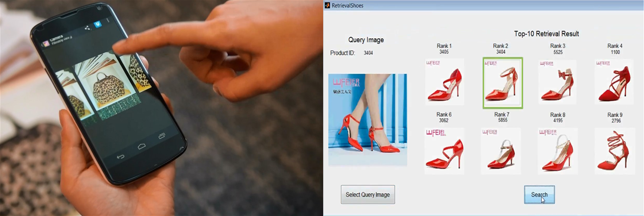
Task: Select the Rank 1 shoe result 3405
Action: (x=444, y=82)
